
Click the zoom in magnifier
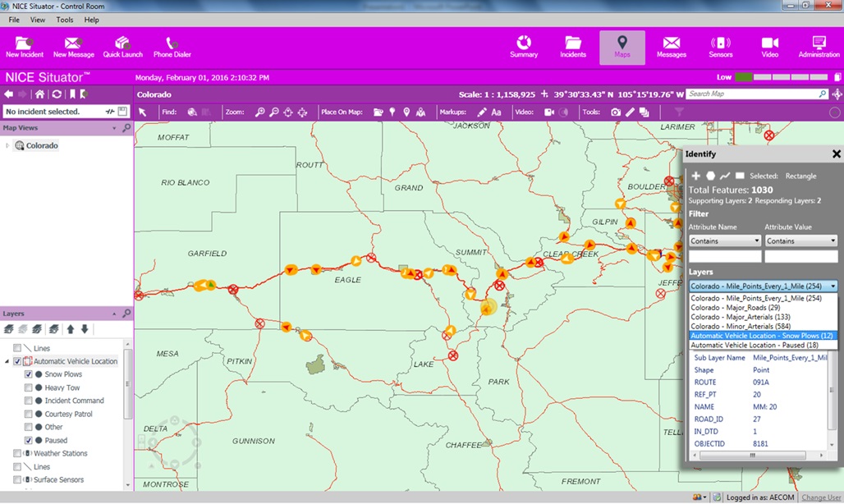pos(260,112)
